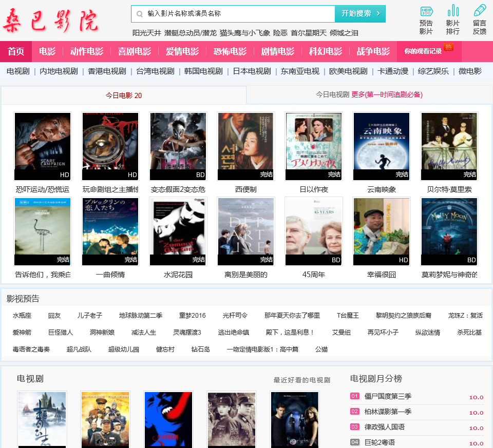This screenshot has height=448, width=493.
Task: Open trailer link 光杆司令
Action: [x=235, y=316]
